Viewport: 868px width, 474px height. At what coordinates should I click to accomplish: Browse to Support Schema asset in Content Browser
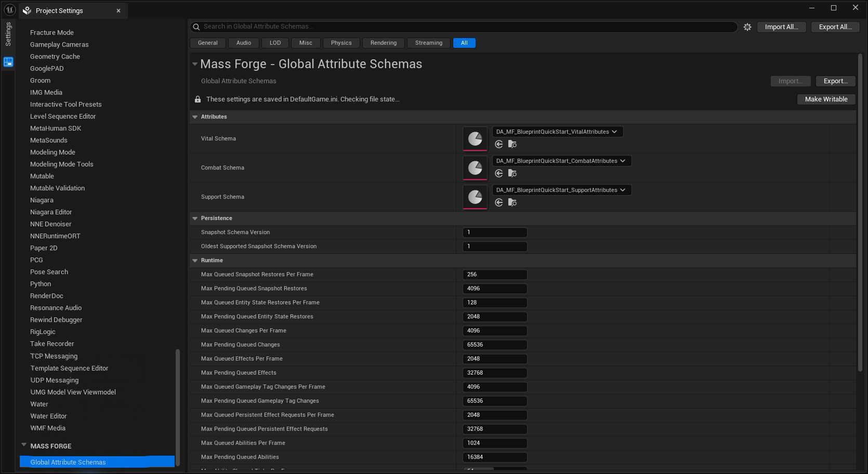click(x=512, y=202)
